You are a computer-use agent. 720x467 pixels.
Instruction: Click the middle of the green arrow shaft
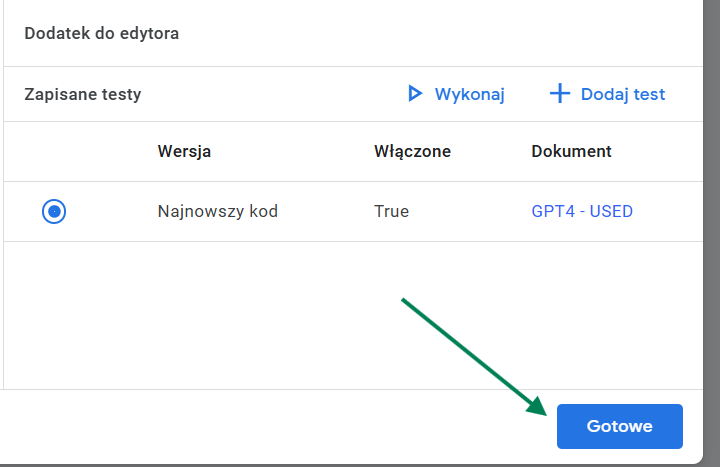click(x=472, y=353)
